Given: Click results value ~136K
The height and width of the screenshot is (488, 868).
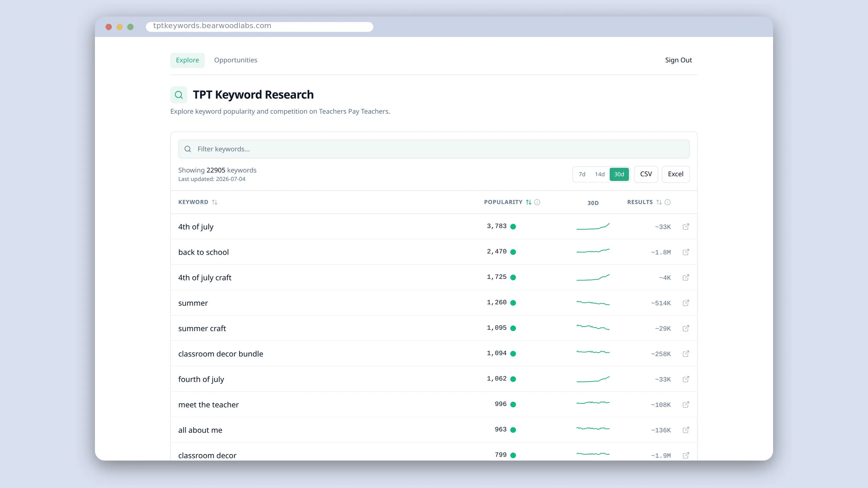Looking at the screenshot, I should click(x=661, y=430).
